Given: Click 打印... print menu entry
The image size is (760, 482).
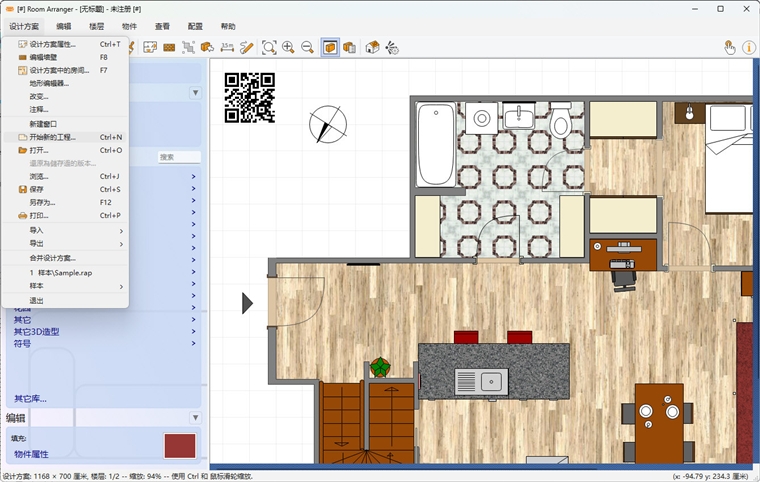Looking at the screenshot, I should point(65,215).
